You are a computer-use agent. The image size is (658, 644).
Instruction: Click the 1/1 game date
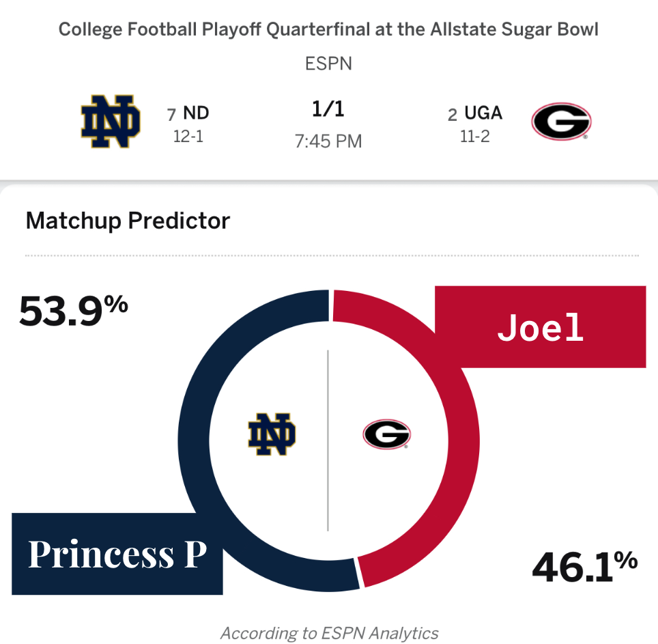328,110
